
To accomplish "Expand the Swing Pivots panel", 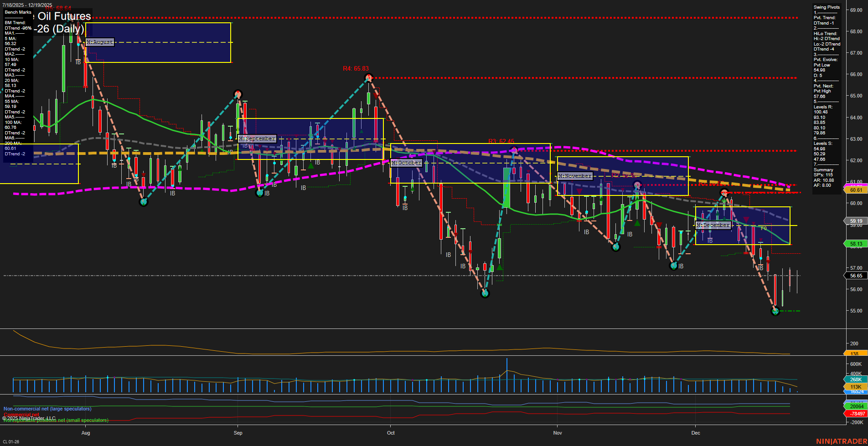I will pyautogui.click(x=826, y=7).
